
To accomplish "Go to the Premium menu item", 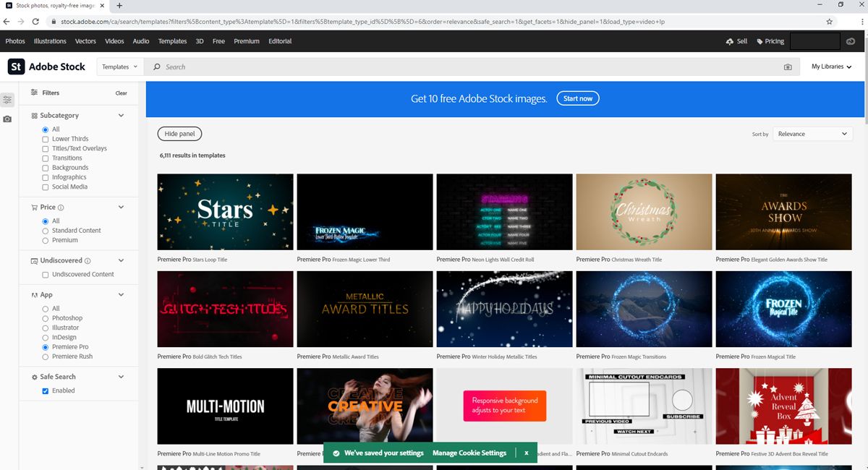I will click(246, 41).
